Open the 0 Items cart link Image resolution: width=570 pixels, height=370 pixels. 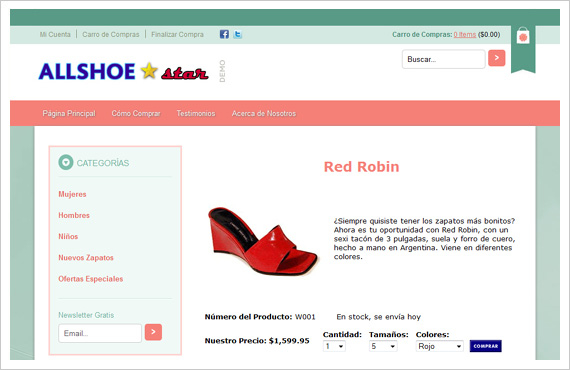coord(465,35)
